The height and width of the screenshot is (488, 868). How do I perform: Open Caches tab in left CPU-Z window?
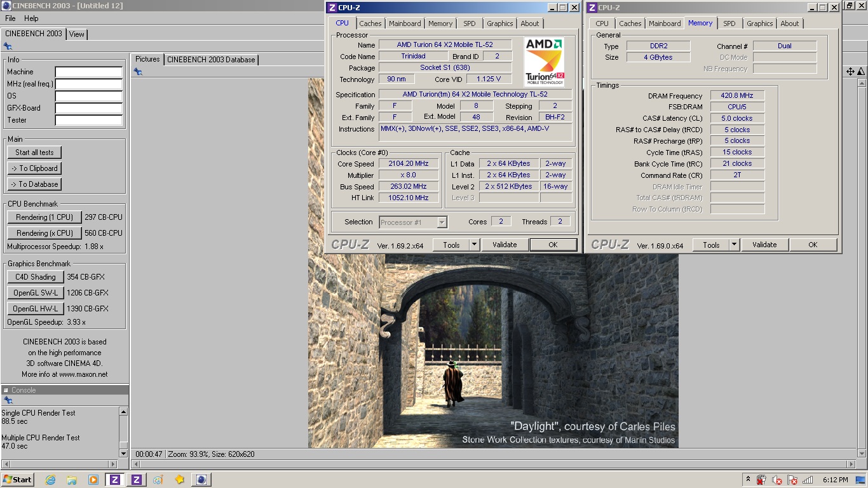point(370,24)
